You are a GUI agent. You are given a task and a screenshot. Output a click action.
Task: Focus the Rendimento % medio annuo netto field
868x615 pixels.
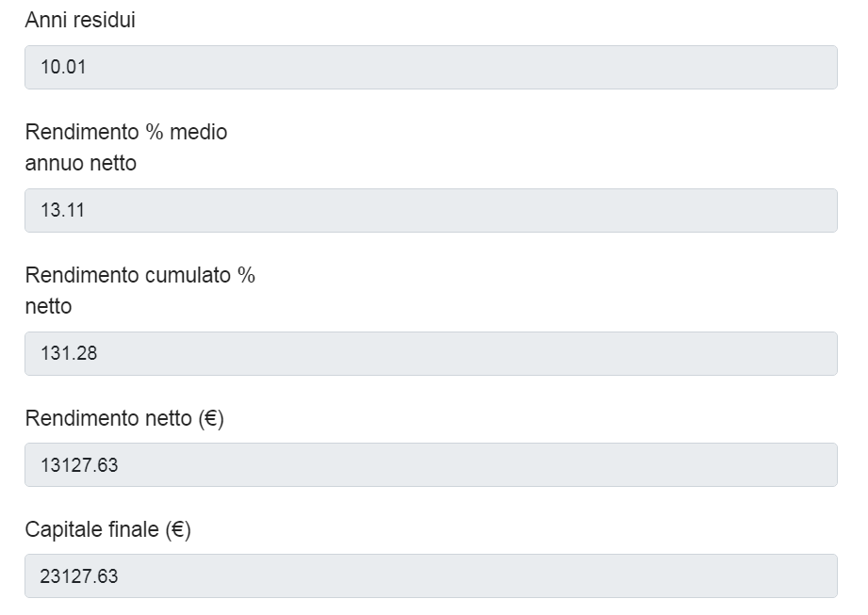pos(431,210)
